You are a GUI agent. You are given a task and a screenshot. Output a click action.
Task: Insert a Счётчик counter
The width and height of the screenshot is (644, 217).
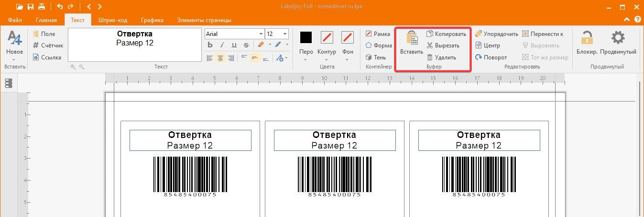click(x=48, y=46)
